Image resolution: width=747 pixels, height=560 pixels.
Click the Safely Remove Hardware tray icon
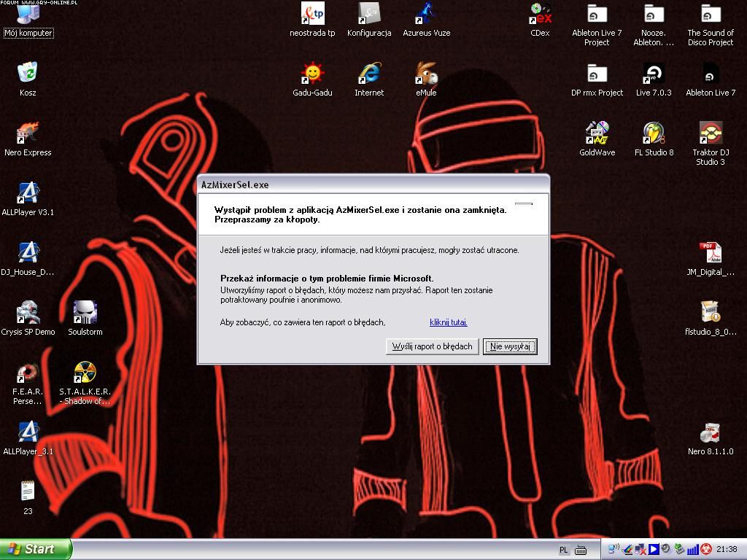point(679,550)
